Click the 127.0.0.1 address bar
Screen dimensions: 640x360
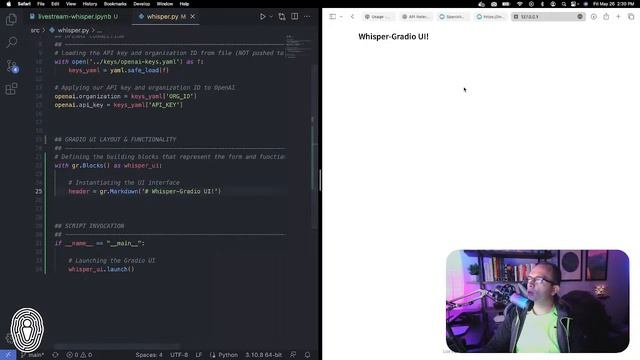[548, 17]
